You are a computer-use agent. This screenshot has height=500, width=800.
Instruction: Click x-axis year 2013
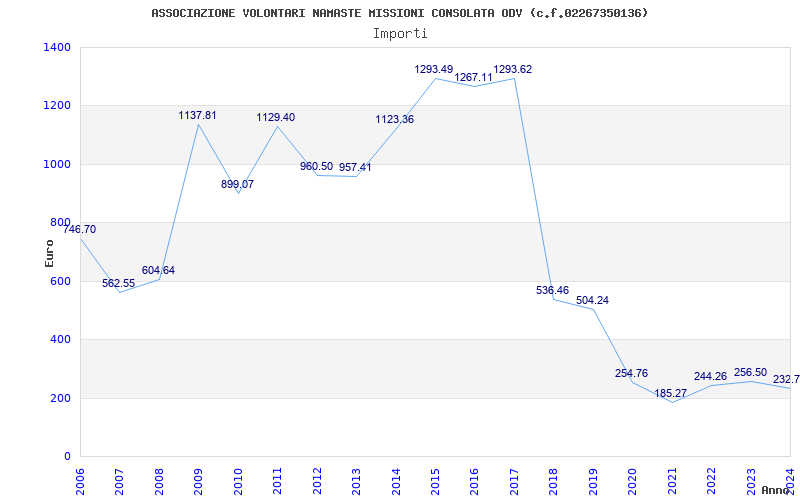(x=356, y=482)
